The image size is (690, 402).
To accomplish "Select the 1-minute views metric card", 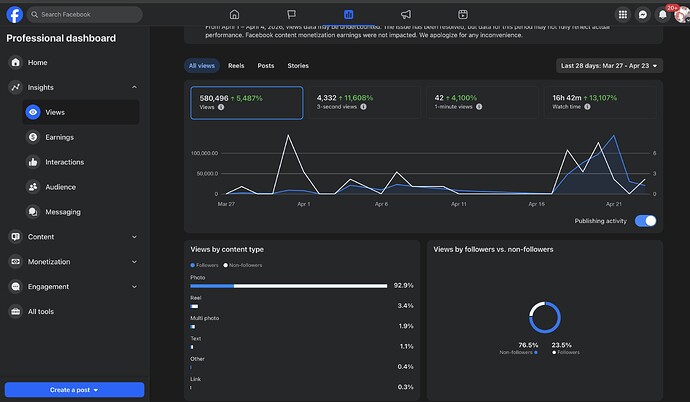I will point(474,102).
